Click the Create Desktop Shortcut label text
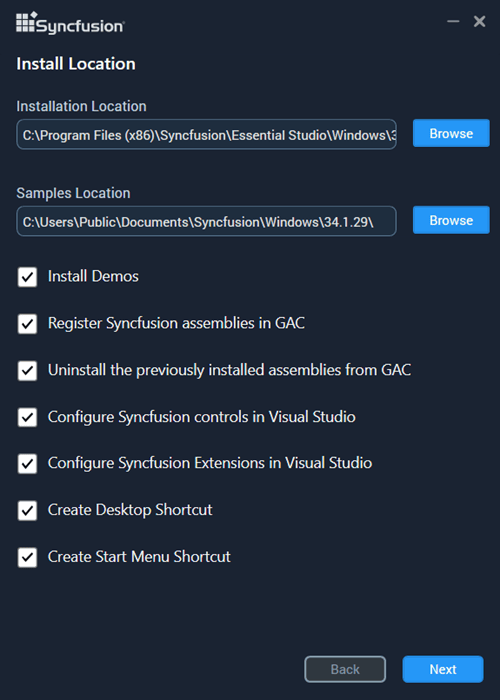500x700 pixels. click(x=130, y=510)
